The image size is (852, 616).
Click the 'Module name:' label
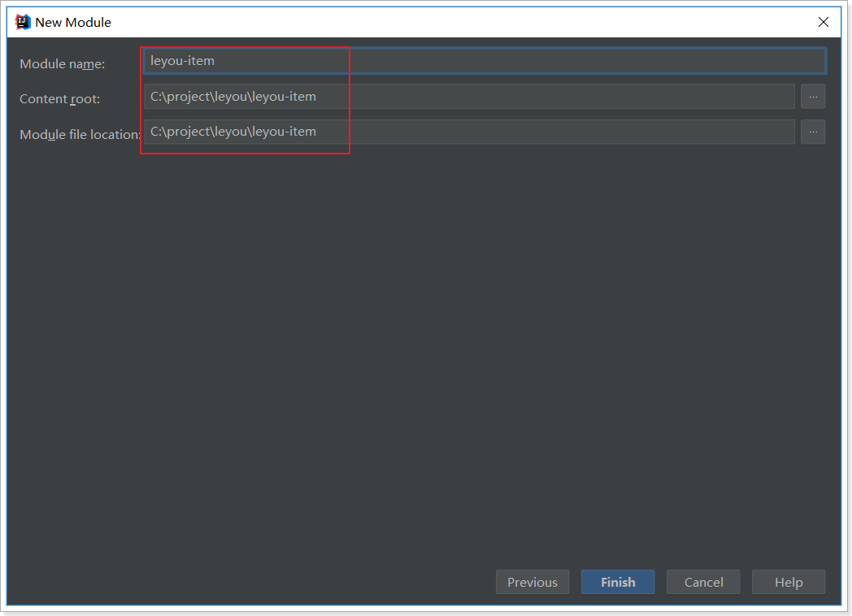coord(63,64)
